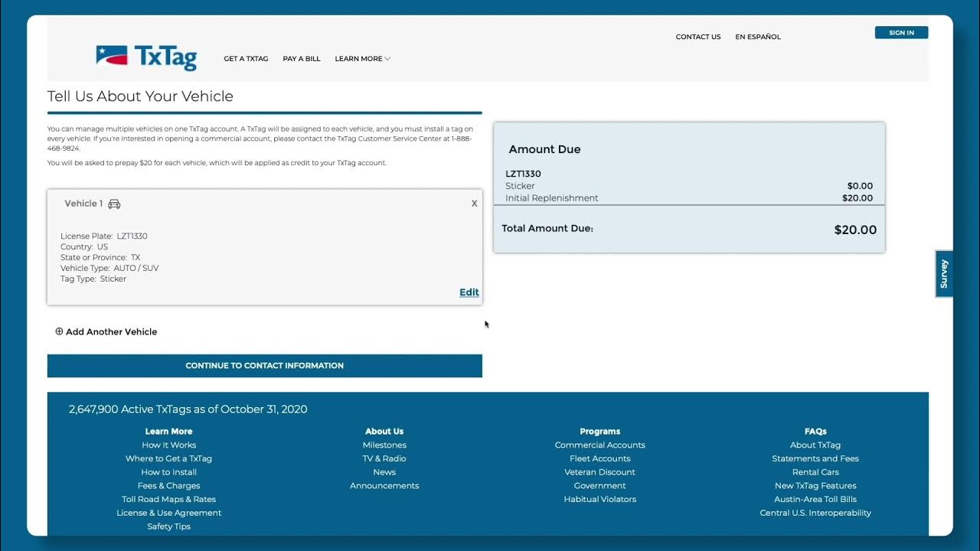Click Continue to Contact Information
The image size is (980, 551).
(265, 366)
